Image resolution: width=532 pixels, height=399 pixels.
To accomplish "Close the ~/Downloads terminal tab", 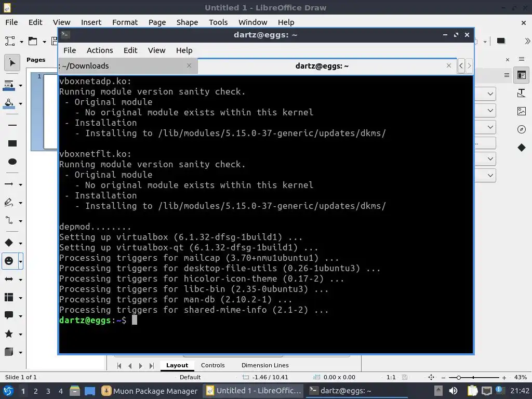I will click(189, 65).
